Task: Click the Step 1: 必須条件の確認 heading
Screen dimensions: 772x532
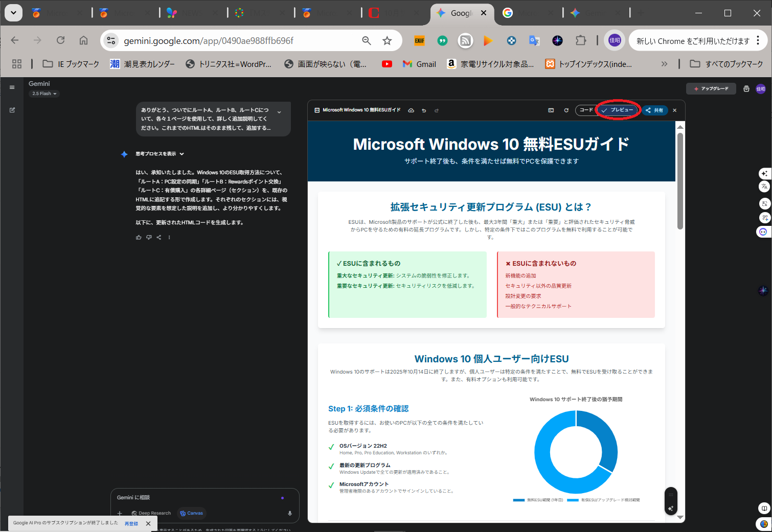Action: 368,409
